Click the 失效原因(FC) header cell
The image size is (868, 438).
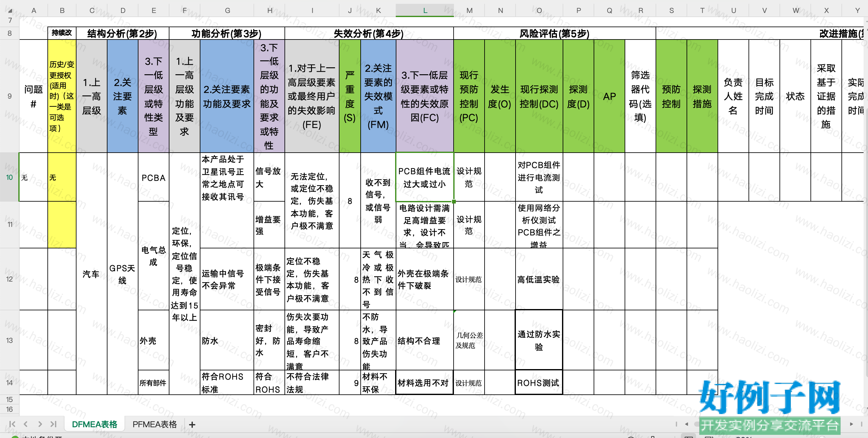(425, 96)
